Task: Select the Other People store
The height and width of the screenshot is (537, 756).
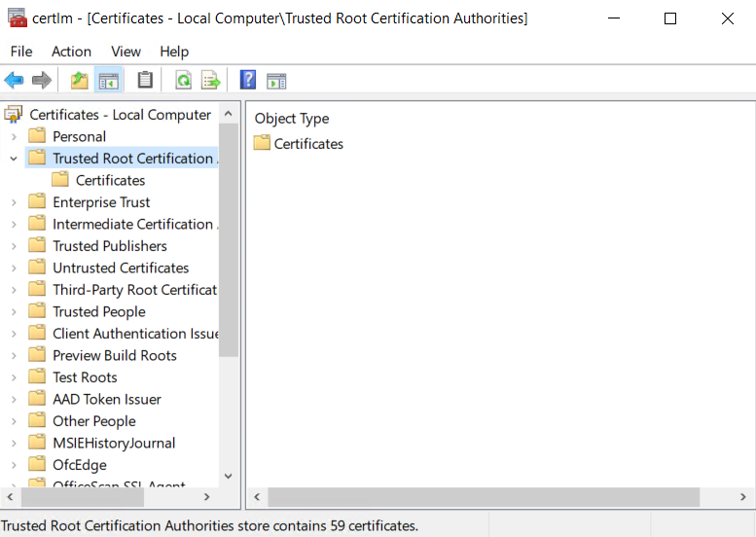Action: [94, 421]
